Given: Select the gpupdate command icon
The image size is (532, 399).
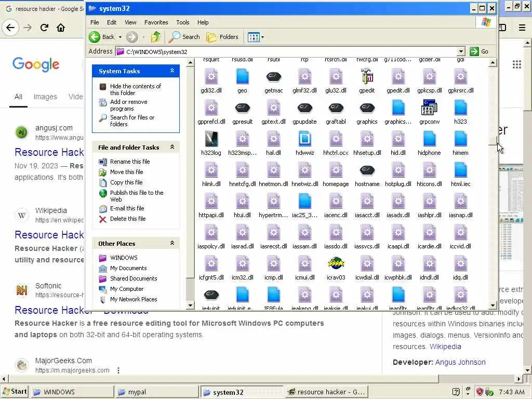Looking at the screenshot, I should [x=304, y=108].
